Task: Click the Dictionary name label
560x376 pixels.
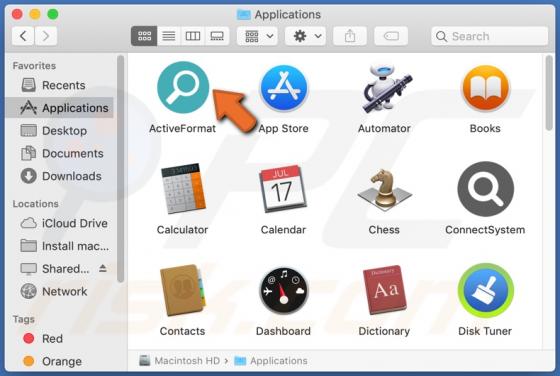Action: (x=384, y=331)
